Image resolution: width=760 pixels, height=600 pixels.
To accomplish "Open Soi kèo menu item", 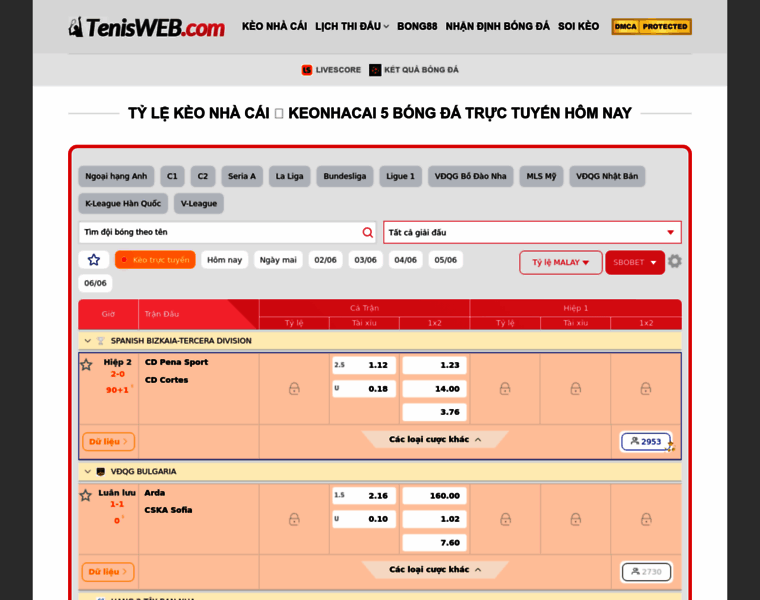I will [x=579, y=26].
